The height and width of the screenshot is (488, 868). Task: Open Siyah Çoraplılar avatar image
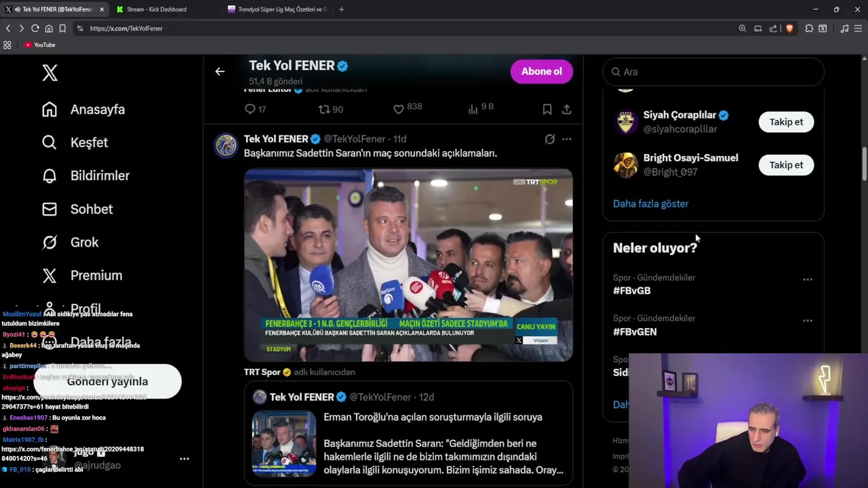(x=625, y=122)
